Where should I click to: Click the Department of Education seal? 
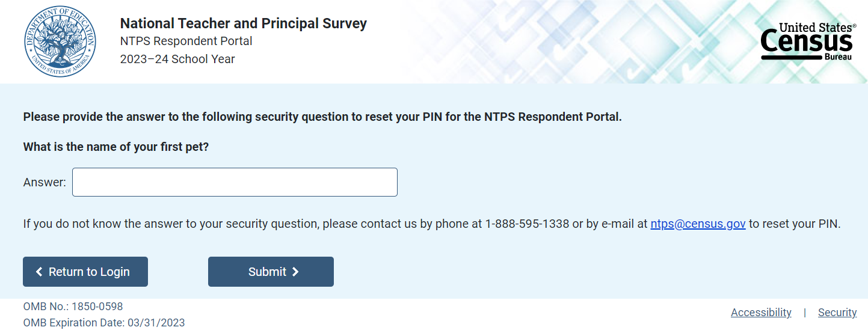pyautogui.click(x=60, y=42)
